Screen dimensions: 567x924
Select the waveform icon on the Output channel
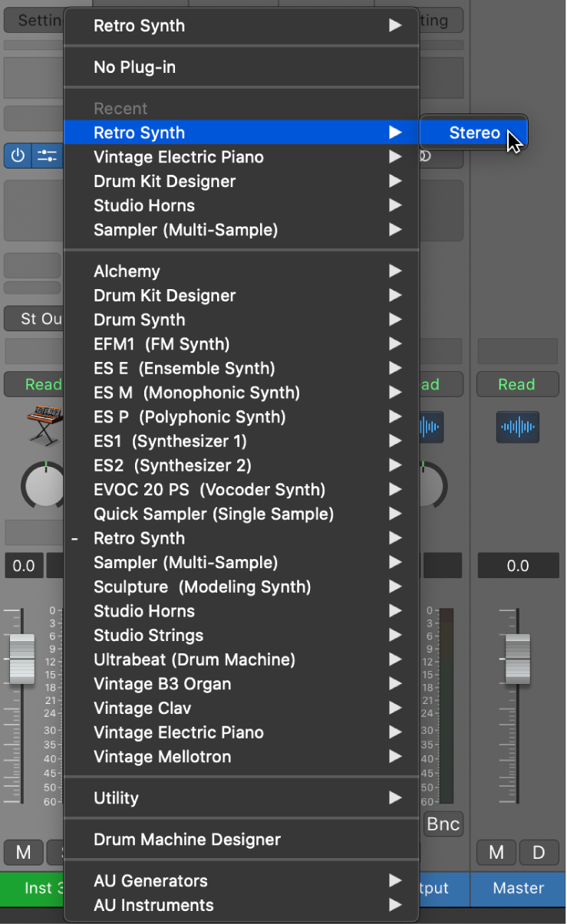[430, 428]
